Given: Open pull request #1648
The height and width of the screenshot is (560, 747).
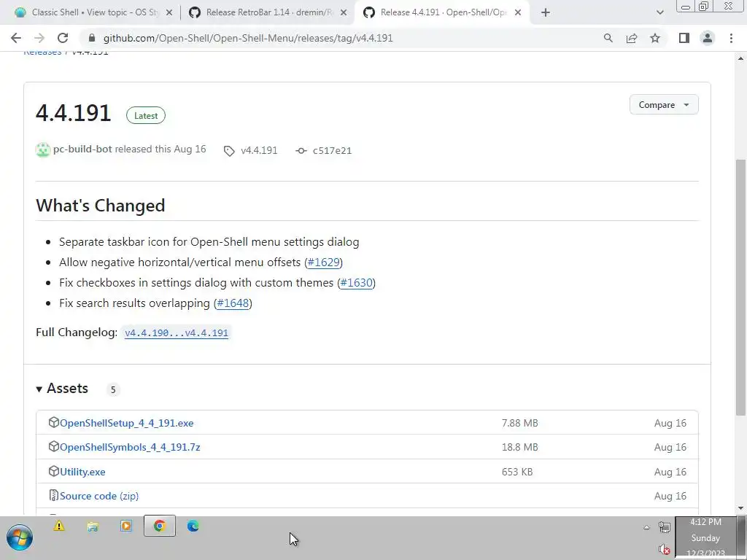Looking at the screenshot, I should pos(233,303).
